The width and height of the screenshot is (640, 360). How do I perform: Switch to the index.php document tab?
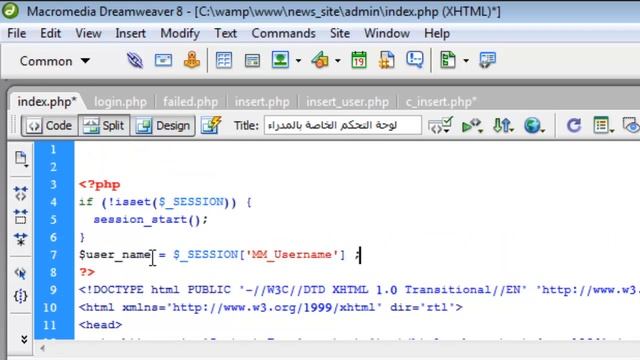47,102
